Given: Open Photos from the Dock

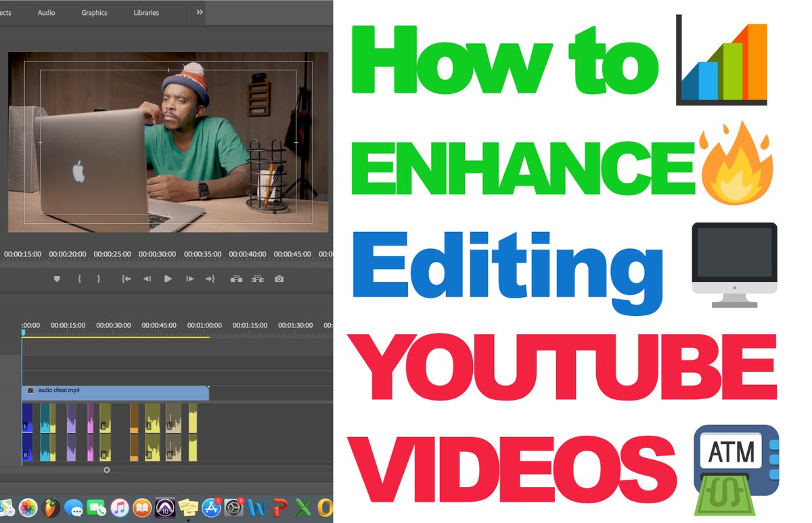Looking at the screenshot, I should 28,507.
